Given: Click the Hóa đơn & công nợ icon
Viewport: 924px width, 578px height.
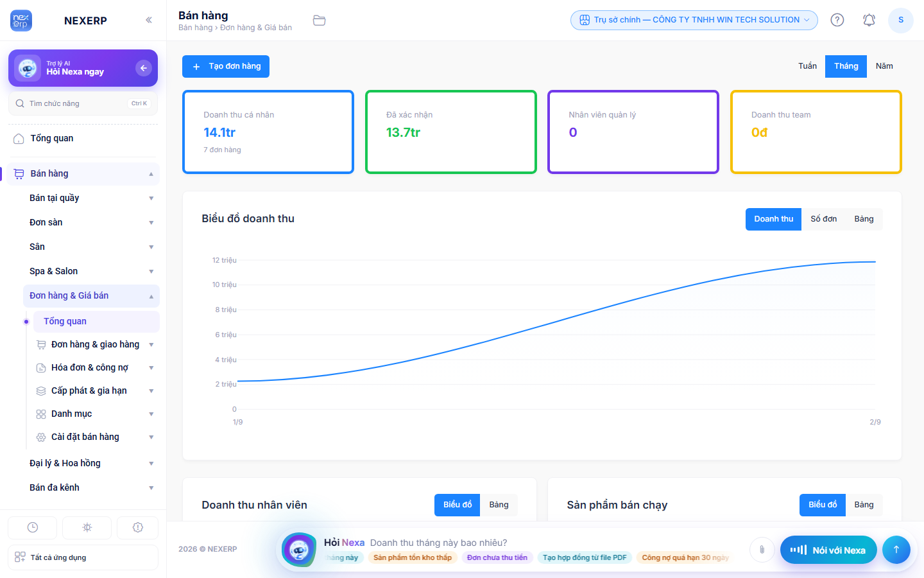Looking at the screenshot, I should [x=41, y=368].
